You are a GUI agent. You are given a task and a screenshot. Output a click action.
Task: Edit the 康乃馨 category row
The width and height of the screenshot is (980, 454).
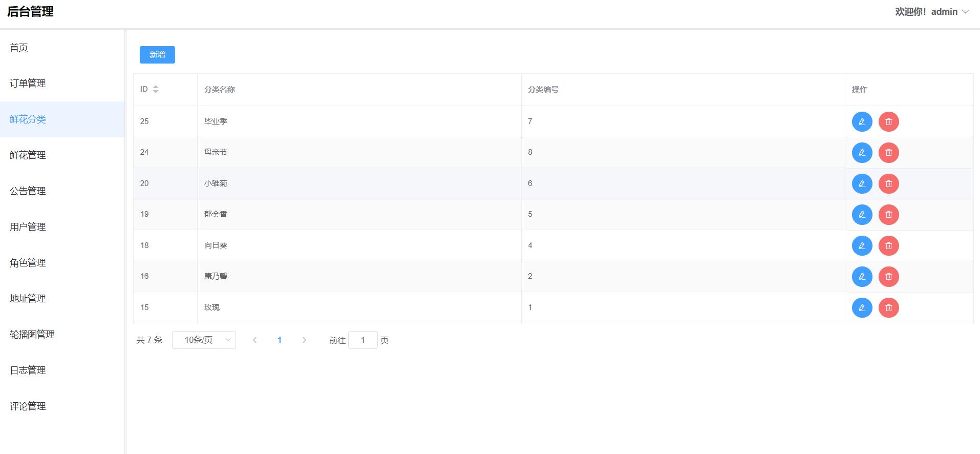point(862,277)
